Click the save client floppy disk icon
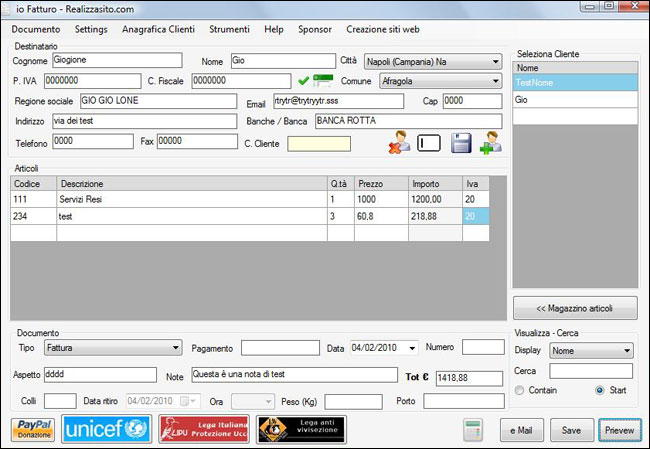 point(460,143)
